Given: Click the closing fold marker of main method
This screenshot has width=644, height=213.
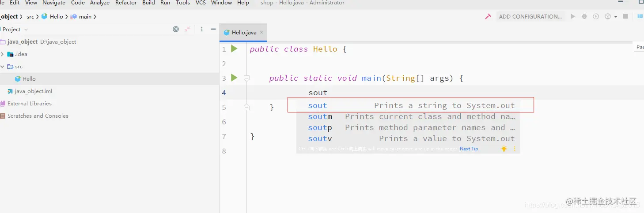Looking at the screenshot, I should [246, 107].
